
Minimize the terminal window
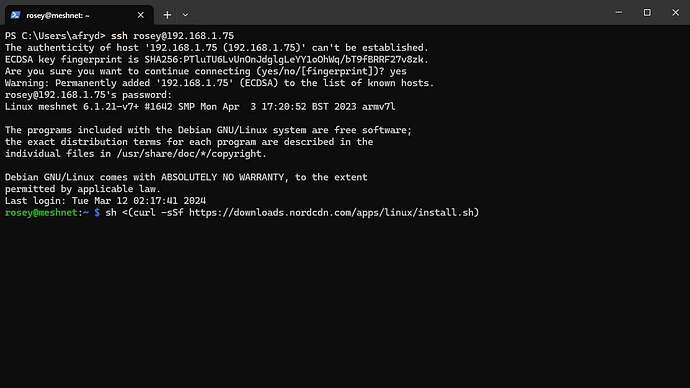[x=619, y=12]
